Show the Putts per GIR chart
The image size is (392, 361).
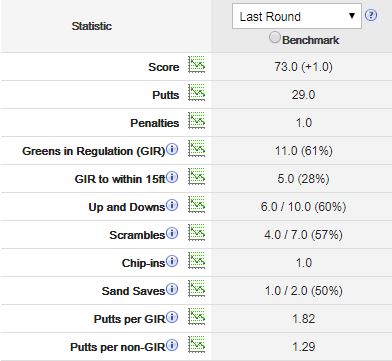[197, 317]
